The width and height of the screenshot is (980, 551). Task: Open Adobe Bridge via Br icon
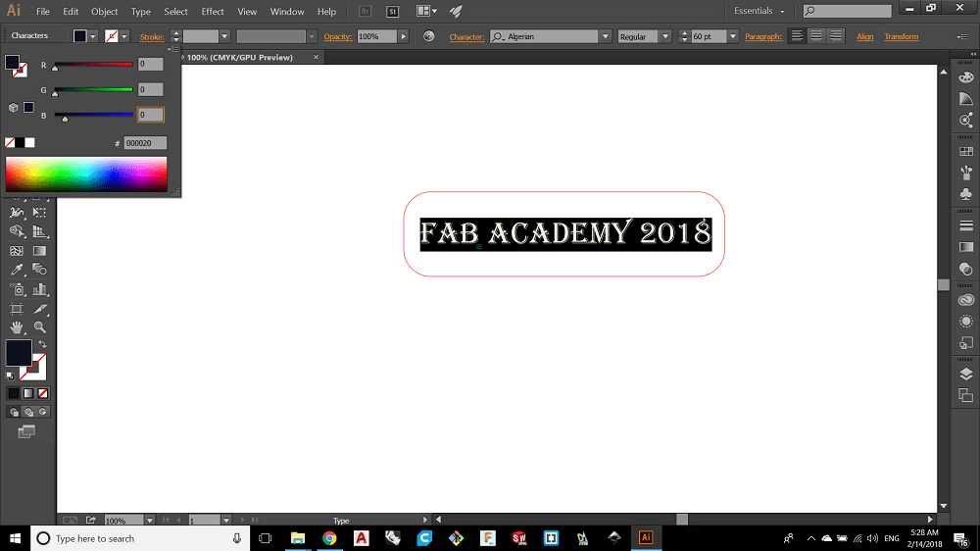[x=365, y=11]
